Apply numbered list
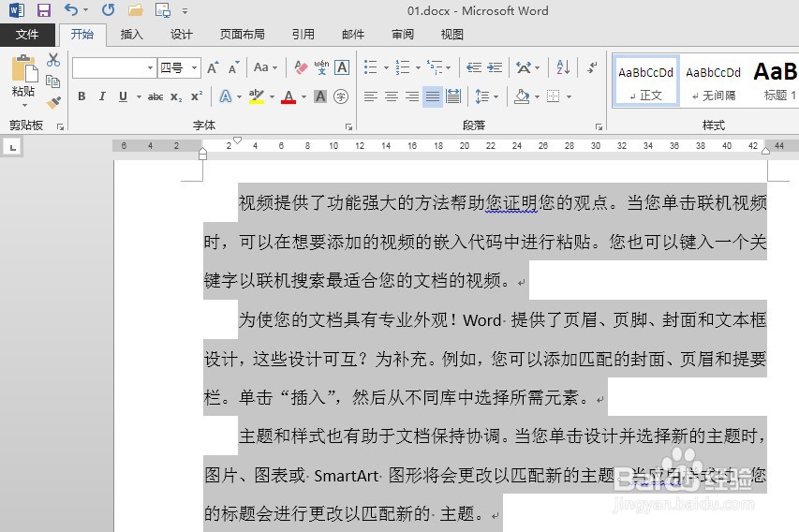Screen dimensions: 799x532 403,67
